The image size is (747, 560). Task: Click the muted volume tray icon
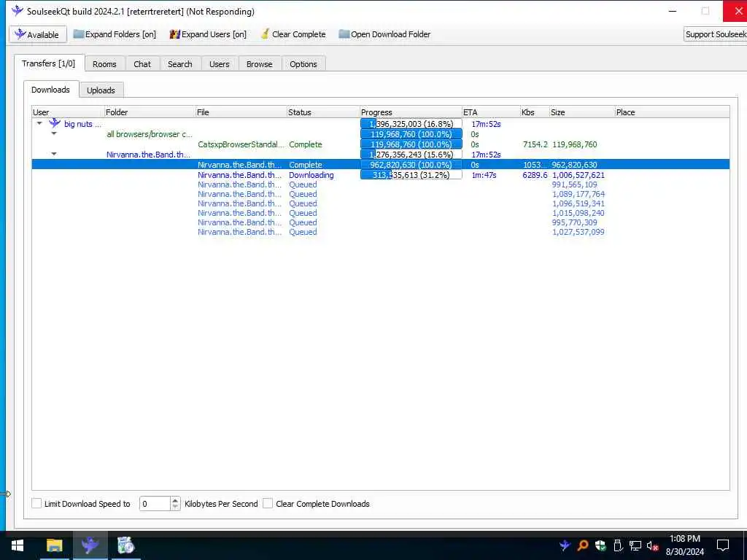point(652,545)
